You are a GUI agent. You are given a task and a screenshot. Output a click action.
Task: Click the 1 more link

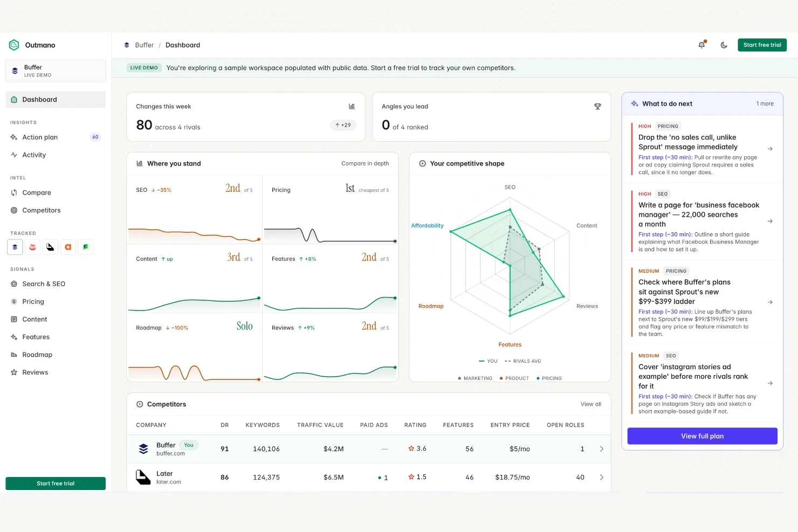point(765,103)
